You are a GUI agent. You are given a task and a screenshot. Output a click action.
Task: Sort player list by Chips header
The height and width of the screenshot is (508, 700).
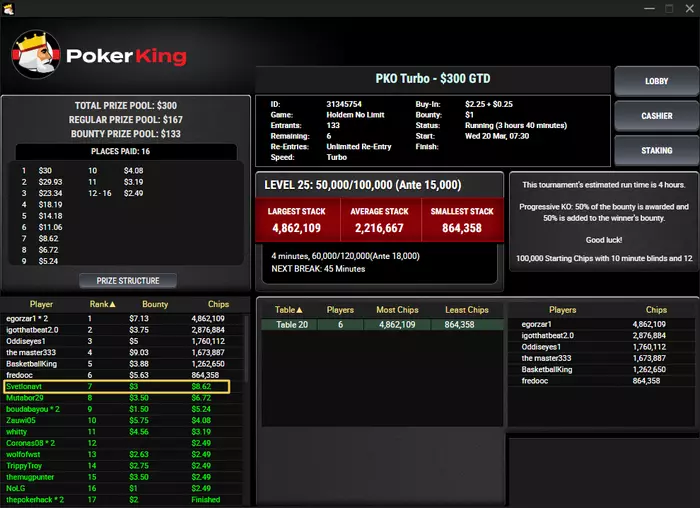click(218, 304)
